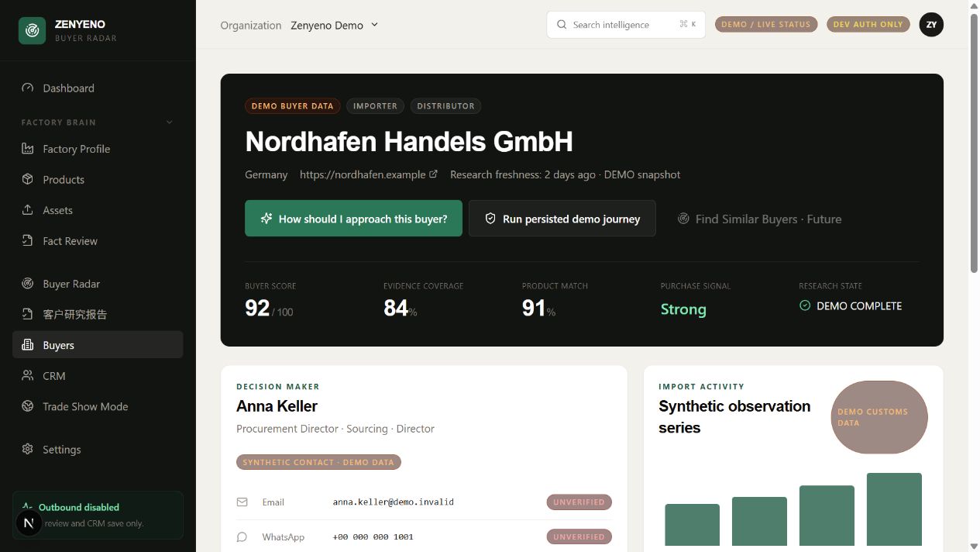Click the DEMO CUSTOMS DATA badge

(x=879, y=417)
